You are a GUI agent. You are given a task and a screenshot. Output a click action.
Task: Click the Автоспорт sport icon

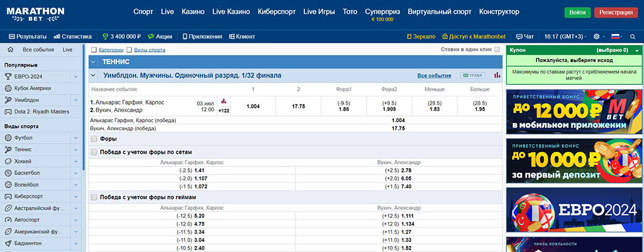tap(8, 220)
